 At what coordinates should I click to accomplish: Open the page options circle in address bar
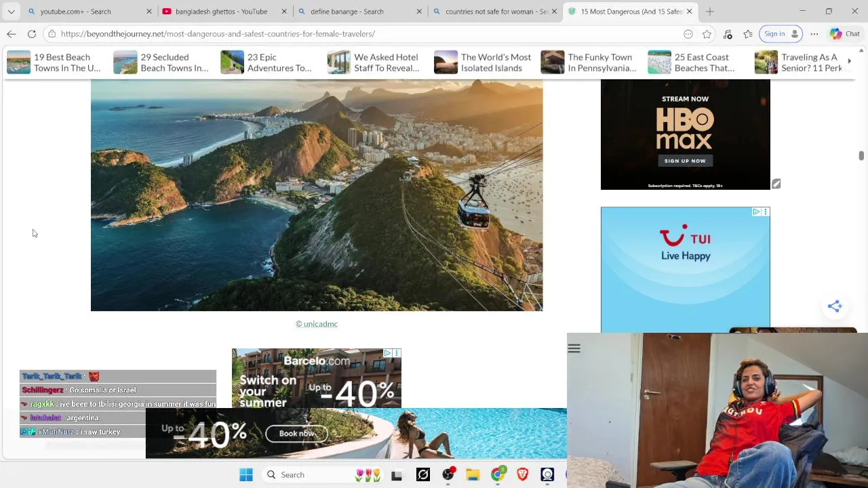coord(688,34)
